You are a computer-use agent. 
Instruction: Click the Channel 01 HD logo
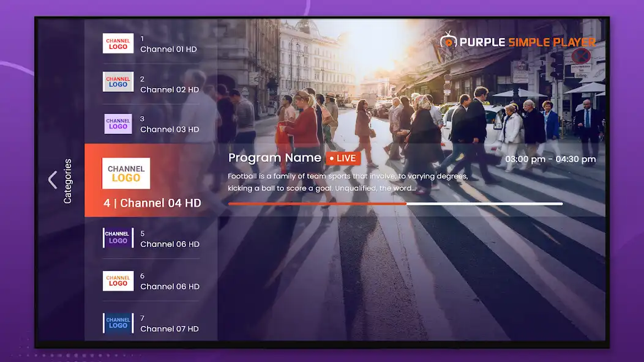tap(118, 43)
